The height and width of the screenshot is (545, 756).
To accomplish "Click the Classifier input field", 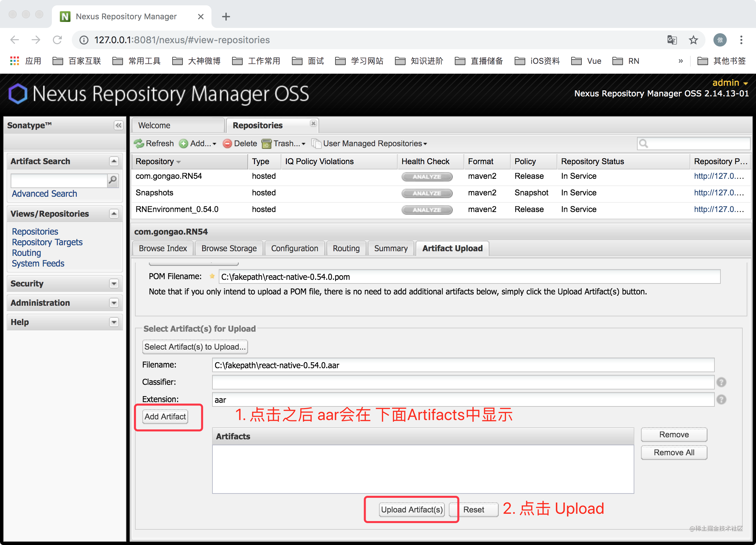I will click(x=463, y=382).
